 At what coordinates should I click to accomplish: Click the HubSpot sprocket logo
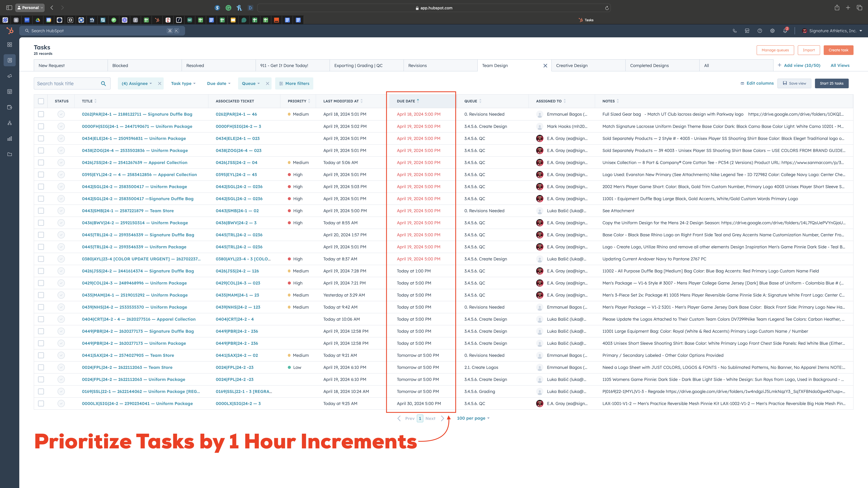10,31
